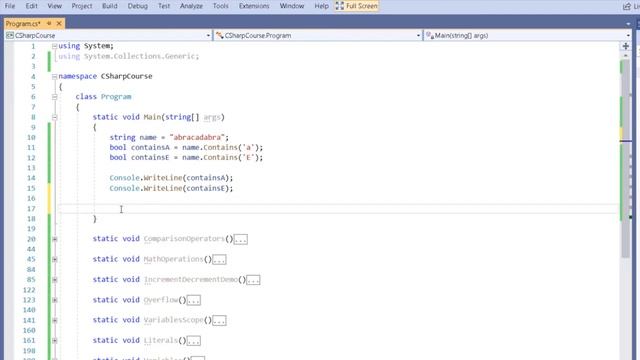The image size is (640, 360).
Task: Open the View menu
Action: (x=54, y=6)
